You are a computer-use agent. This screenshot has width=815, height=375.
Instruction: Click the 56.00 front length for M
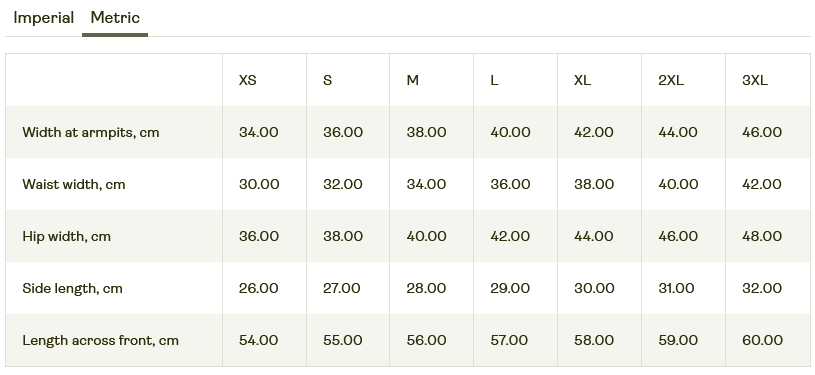426,340
